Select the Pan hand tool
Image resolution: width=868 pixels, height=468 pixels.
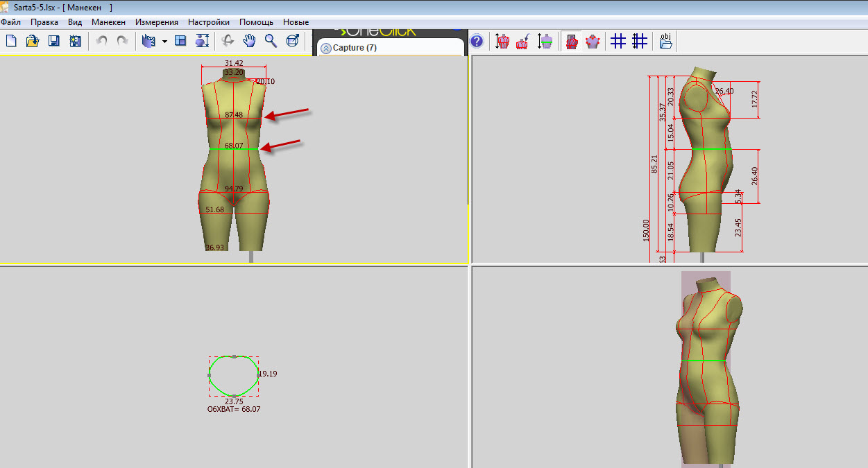[x=249, y=41]
